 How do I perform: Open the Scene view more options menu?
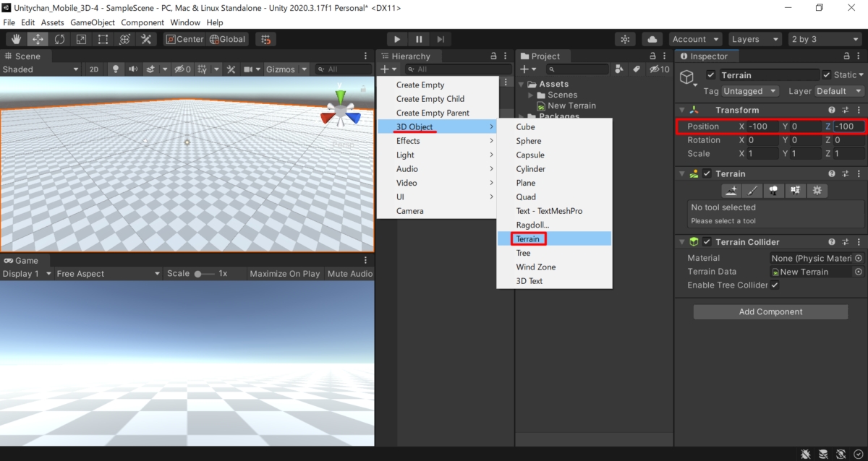click(x=366, y=56)
